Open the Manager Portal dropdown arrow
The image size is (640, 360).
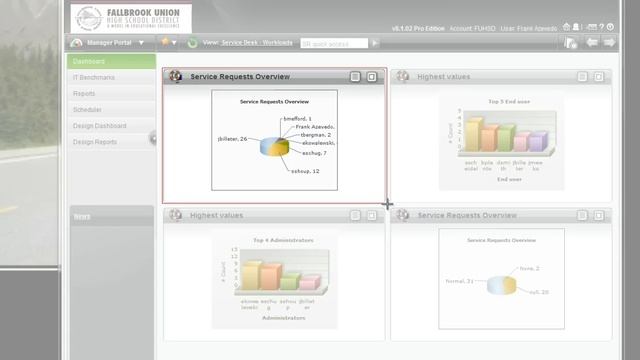141,42
